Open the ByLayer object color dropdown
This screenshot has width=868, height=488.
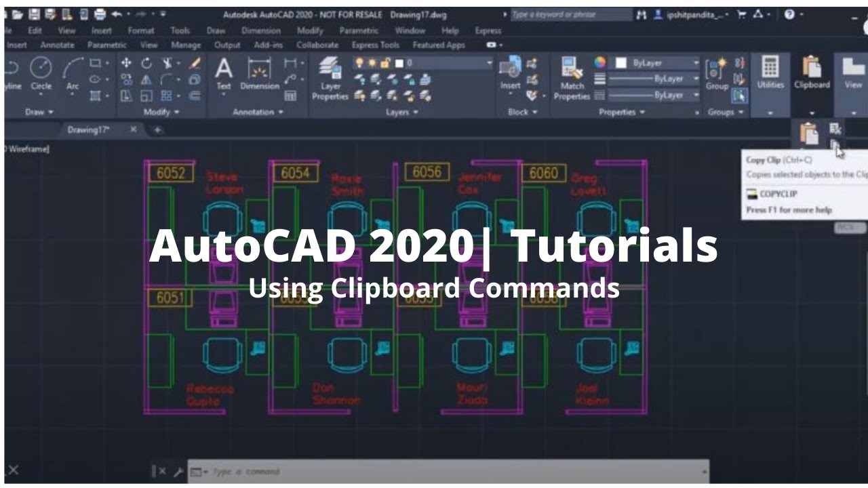point(696,62)
